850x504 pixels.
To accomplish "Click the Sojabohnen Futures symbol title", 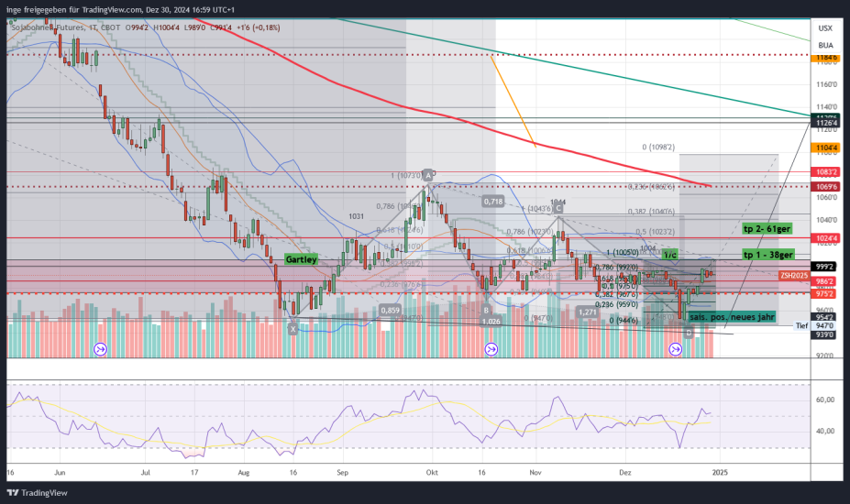I will 46,28.
